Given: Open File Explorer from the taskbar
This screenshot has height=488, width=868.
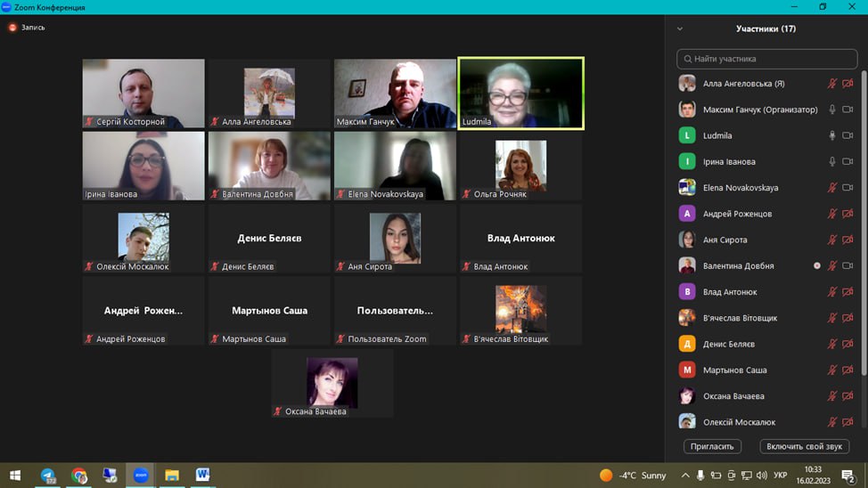Looking at the screenshot, I should (x=172, y=476).
